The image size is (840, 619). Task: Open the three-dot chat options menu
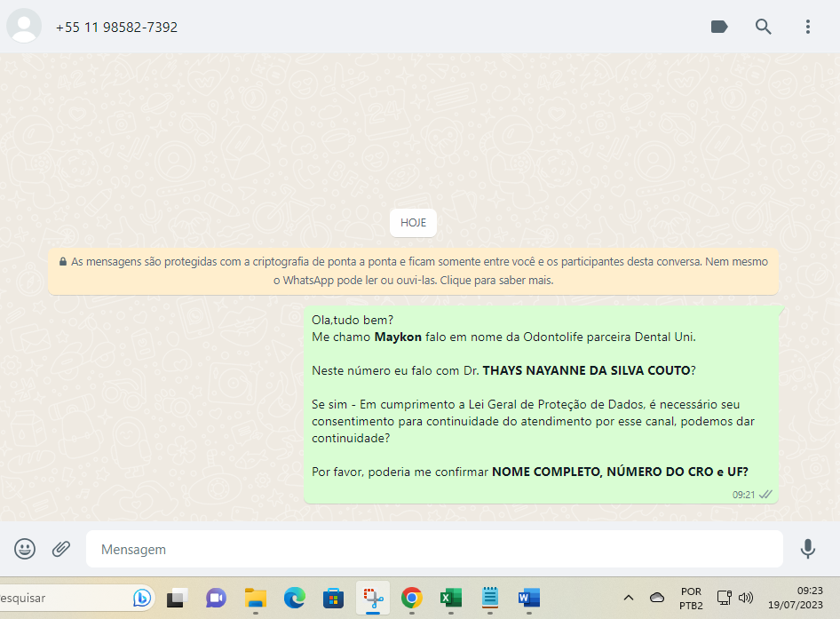click(808, 27)
